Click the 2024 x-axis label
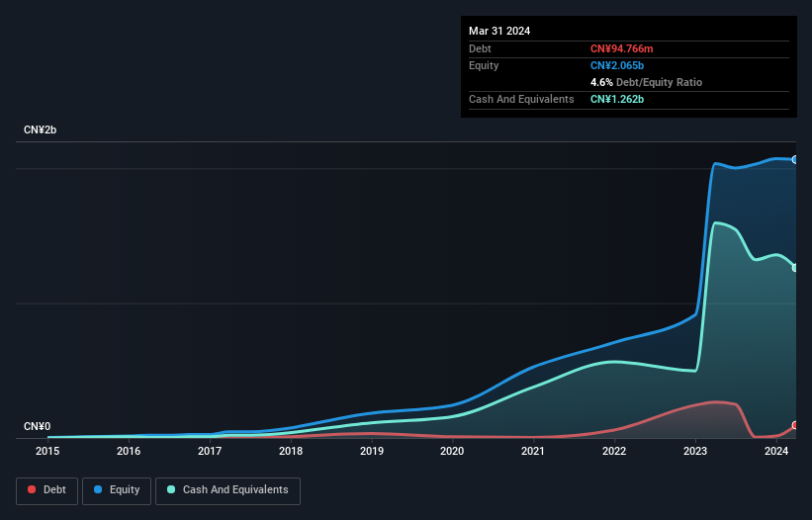The height and width of the screenshot is (520, 812). click(776, 451)
